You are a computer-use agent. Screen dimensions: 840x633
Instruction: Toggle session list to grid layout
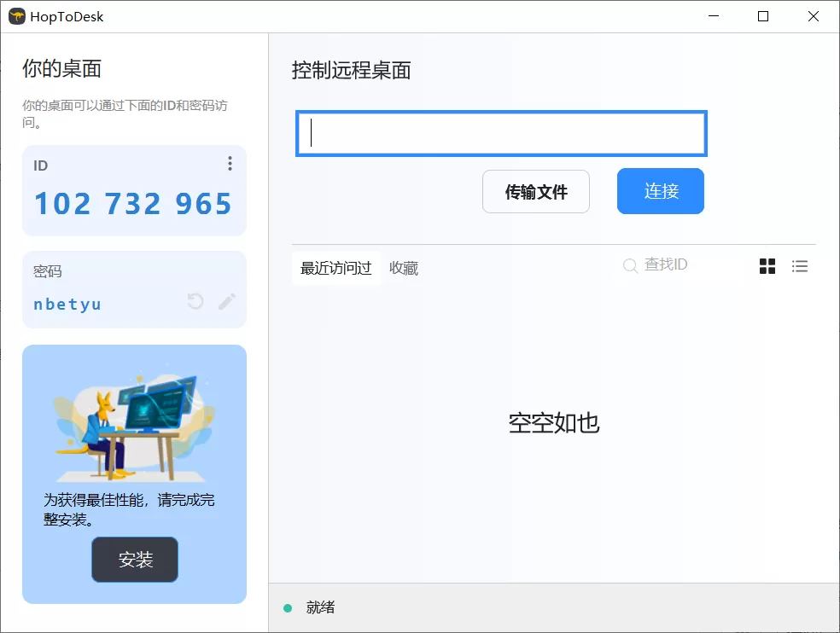(767, 265)
